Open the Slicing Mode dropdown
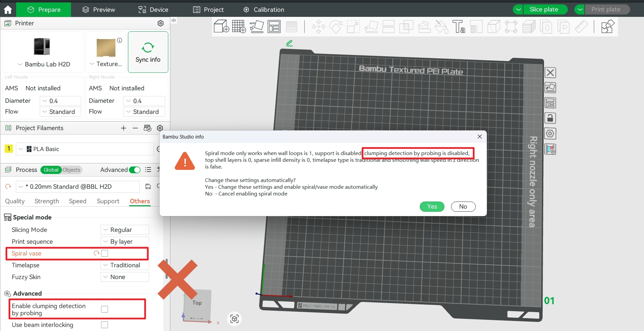This screenshot has height=331, width=644. pyautogui.click(x=125, y=230)
